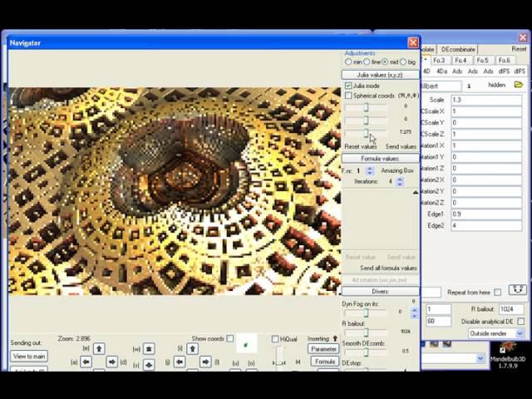The width and height of the screenshot is (532, 399).
Task: Click the fractal preview image in Navigator
Action: tap(175, 191)
